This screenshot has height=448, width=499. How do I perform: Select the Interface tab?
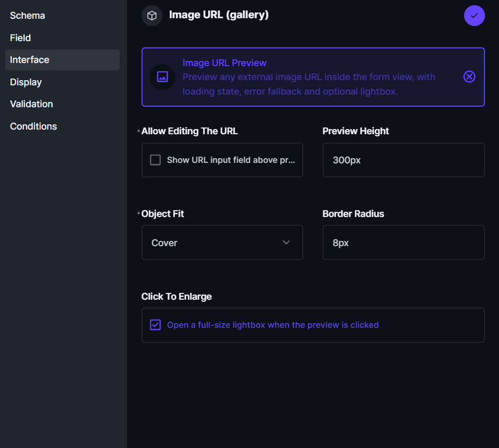click(62, 60)
